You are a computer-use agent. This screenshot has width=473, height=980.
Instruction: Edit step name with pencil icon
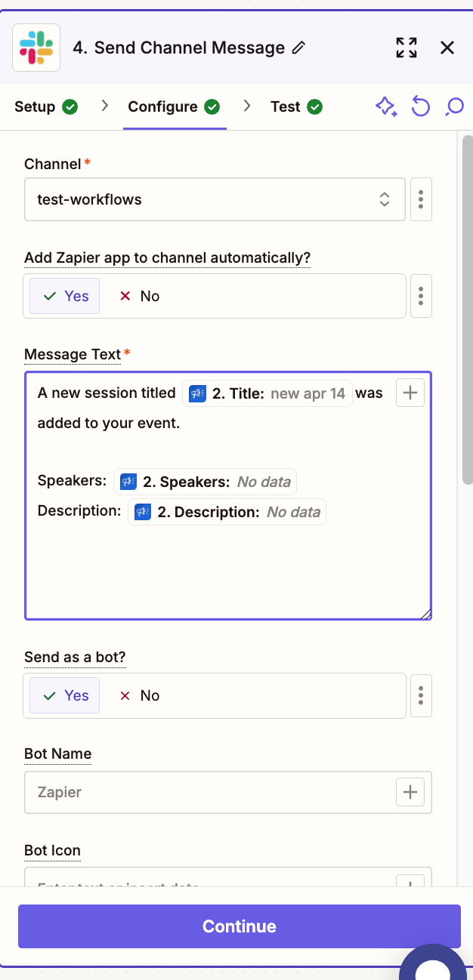click(298, 48)
